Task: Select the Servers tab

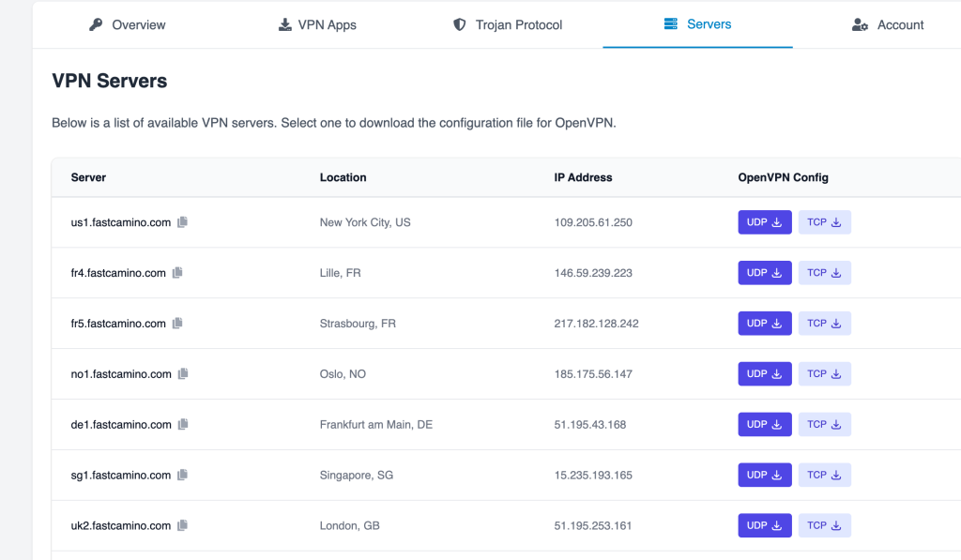Action: (697, 24)
